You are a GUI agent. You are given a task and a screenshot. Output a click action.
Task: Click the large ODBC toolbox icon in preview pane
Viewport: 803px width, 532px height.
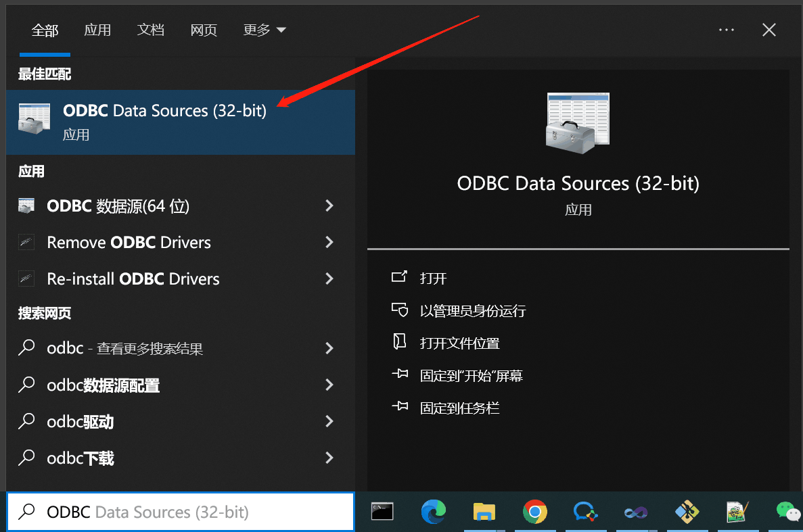(578, 123)
